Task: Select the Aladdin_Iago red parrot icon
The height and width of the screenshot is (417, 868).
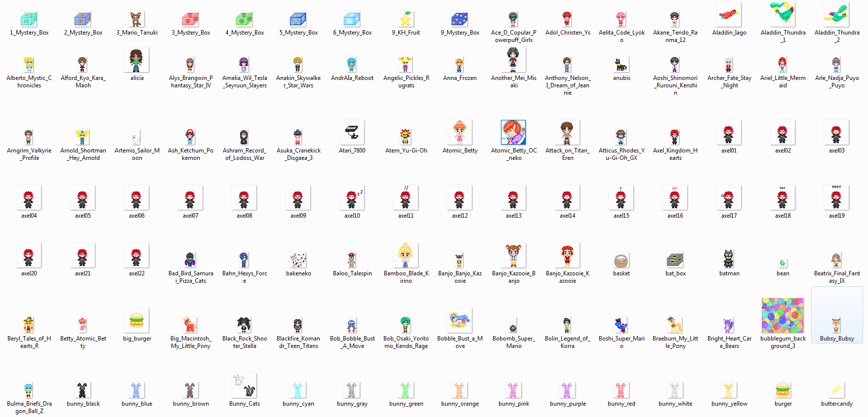Action: coord(729,14)
